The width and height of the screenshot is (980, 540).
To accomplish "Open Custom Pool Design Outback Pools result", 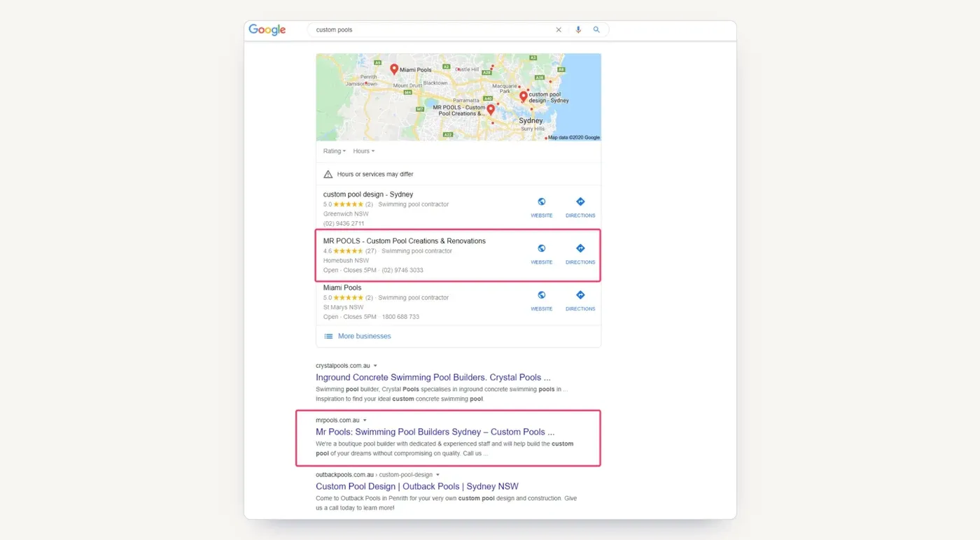I will point(417,487).
